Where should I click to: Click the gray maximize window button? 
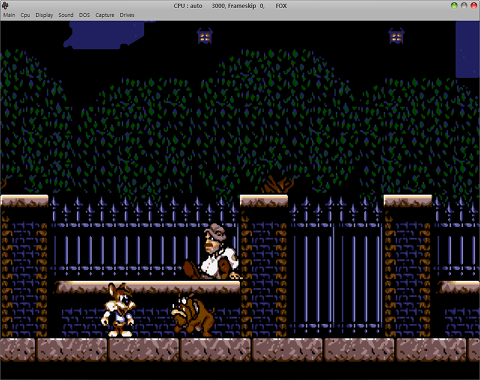[x=464, y=5]
